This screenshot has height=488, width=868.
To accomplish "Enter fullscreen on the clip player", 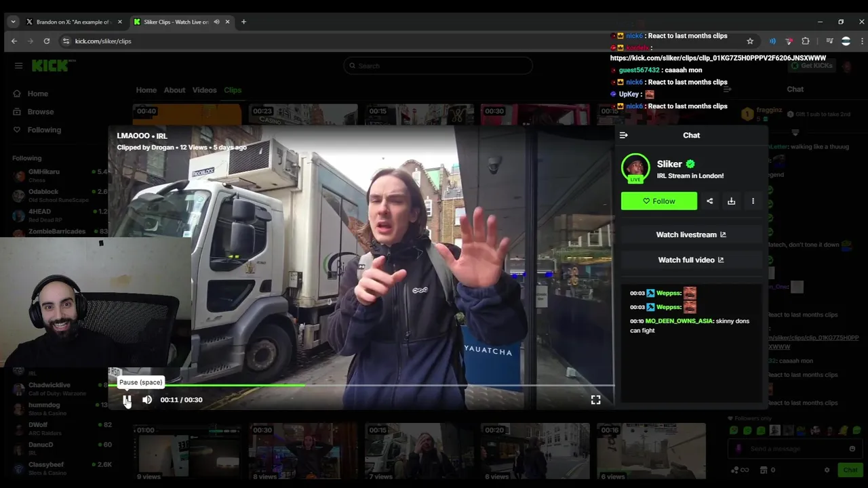I will [x=595, y=400].
